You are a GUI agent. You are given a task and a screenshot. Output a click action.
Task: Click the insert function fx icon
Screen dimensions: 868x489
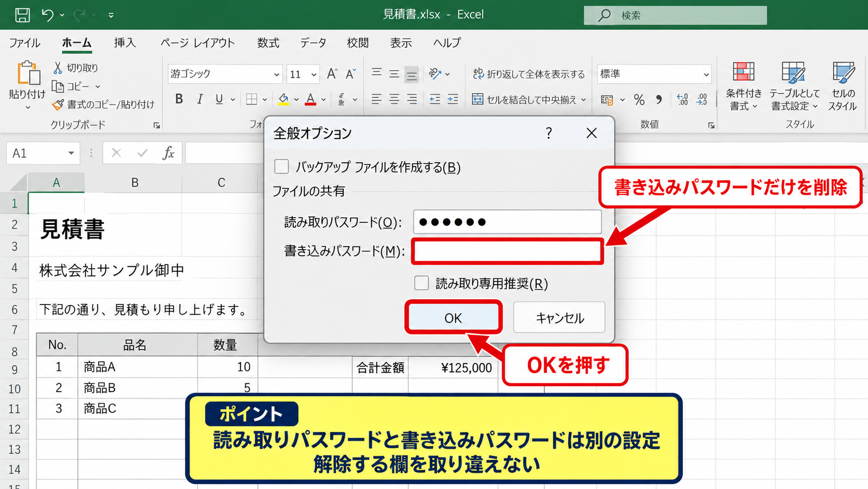168,153
